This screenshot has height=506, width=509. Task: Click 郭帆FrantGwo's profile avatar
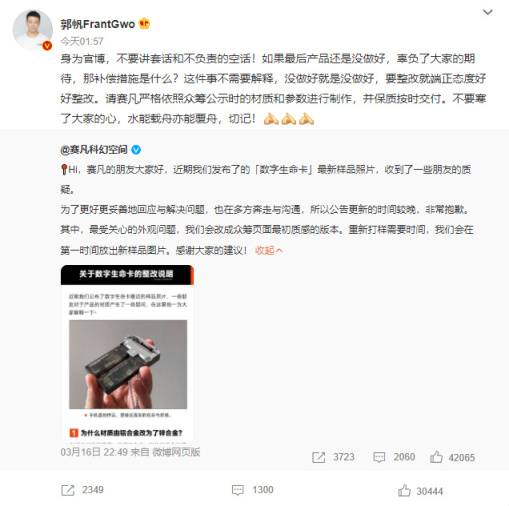click(33, 30)
